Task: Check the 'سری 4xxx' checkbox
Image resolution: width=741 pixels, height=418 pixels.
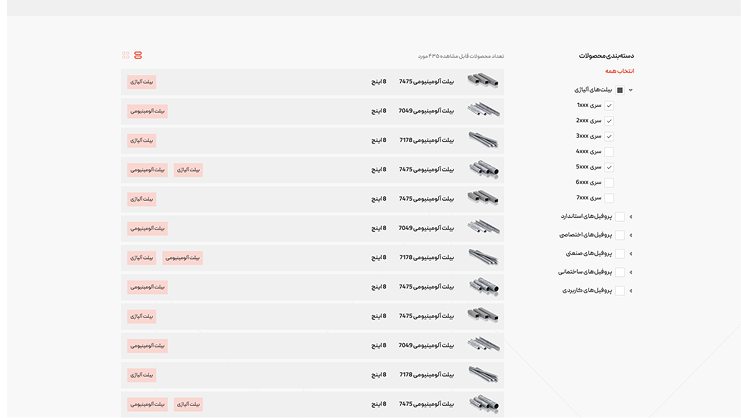Action: click(x=609, y=152)
